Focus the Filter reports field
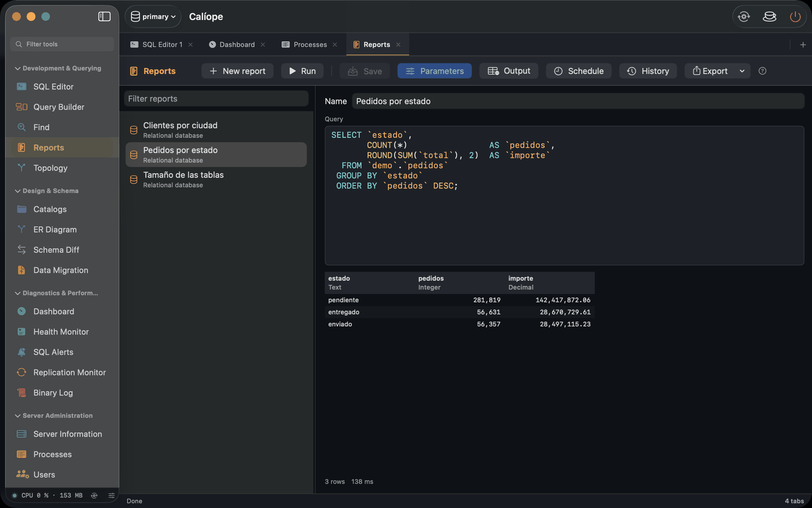 click(216, 99)
